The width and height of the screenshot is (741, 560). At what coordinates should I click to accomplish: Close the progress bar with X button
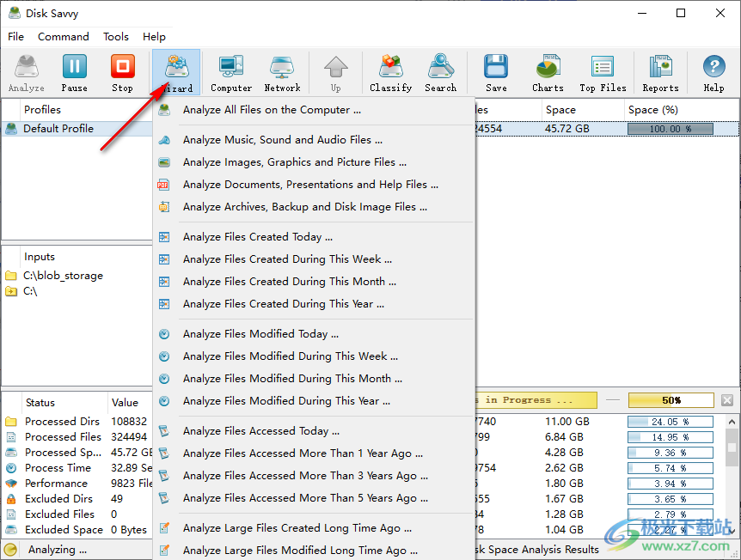[727, 400]
